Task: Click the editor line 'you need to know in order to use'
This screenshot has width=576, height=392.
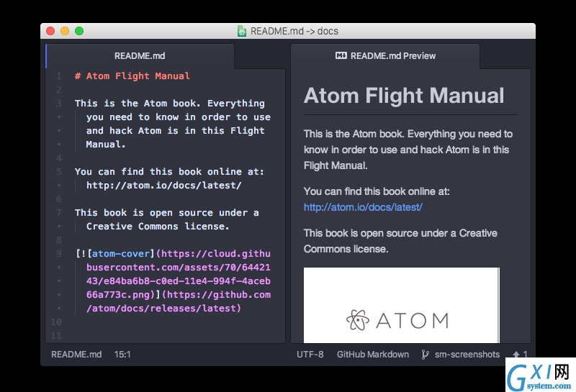Action: pos(178,117)
